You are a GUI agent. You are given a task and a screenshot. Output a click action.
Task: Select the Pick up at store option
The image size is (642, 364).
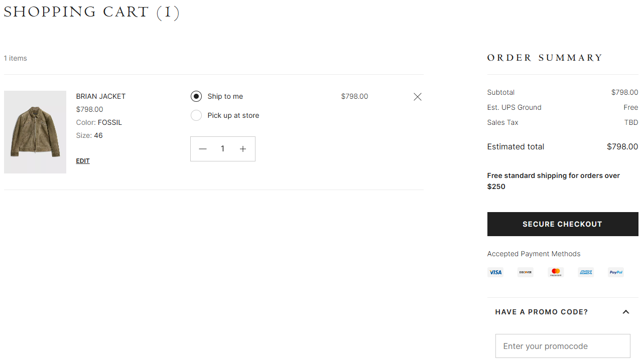[x=196, y=115]
